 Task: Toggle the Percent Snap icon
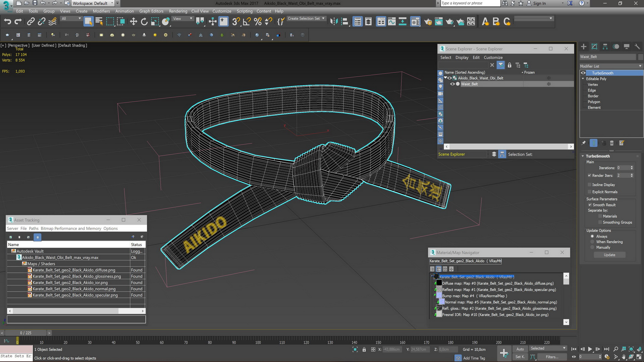(258, 22)
